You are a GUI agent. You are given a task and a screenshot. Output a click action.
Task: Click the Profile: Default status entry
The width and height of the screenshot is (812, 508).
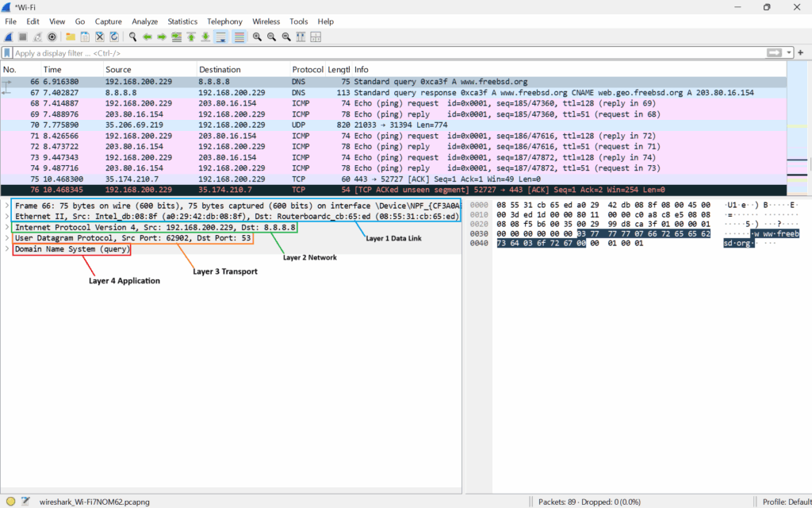tap(786, 502)
